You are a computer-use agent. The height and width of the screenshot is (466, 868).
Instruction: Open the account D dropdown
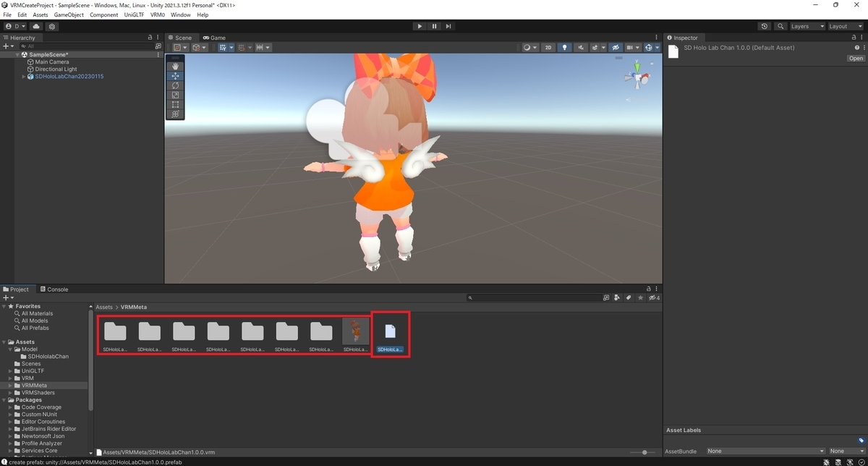point(15,26)
